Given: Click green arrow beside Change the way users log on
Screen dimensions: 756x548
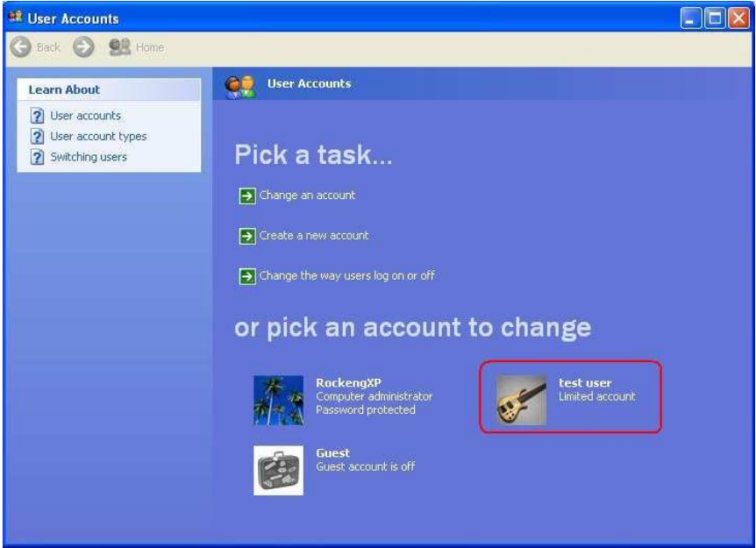Looking at the screenshot, I should click(x=247, y=276).
